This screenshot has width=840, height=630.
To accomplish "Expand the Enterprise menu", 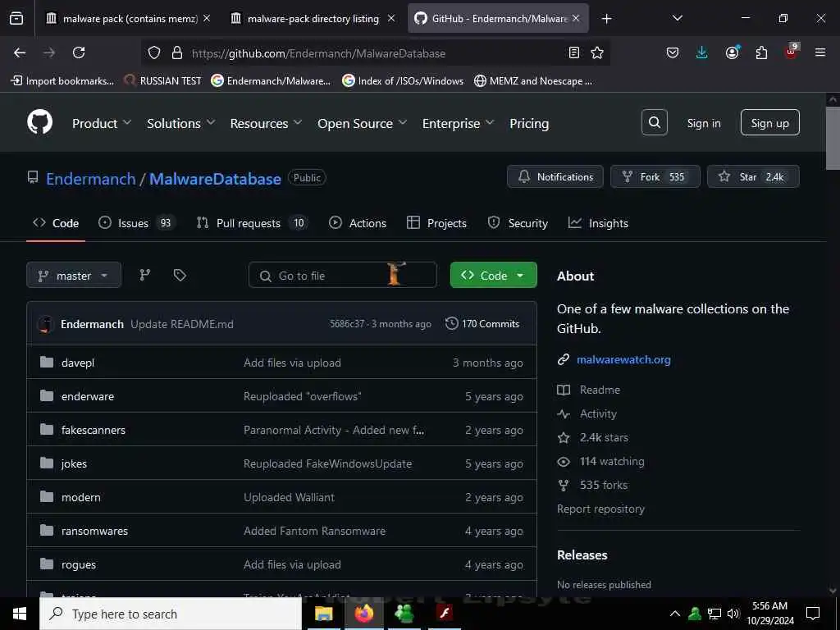I will click(458, 123).
